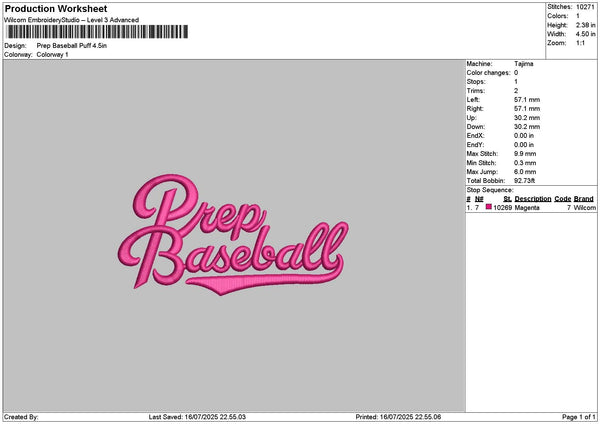Click the barcode below the worksheet title
This screenshot has height=424, width=600.
[x=95, y=33]
